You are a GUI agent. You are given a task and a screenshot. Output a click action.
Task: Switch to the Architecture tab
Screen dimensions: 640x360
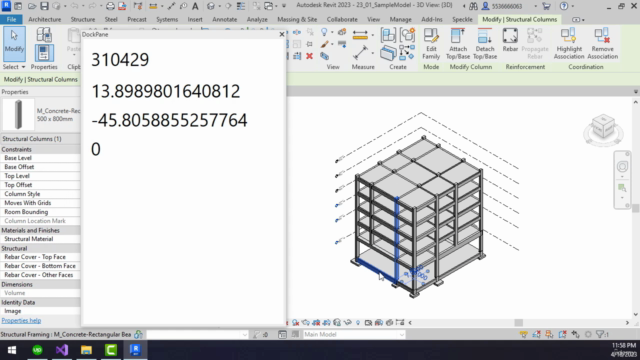(x=44, y=19)
